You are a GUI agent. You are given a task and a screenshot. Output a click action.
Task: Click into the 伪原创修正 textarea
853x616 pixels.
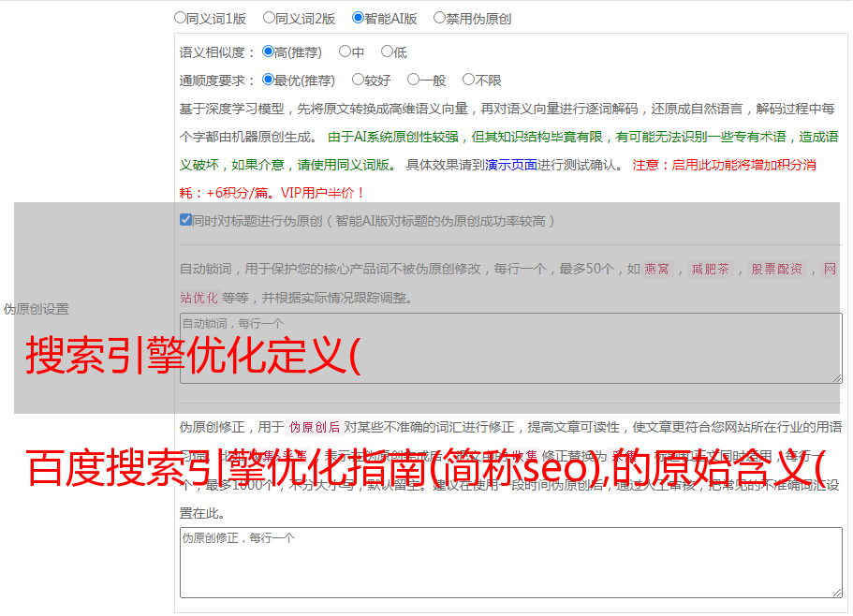(x=511, y=563)
